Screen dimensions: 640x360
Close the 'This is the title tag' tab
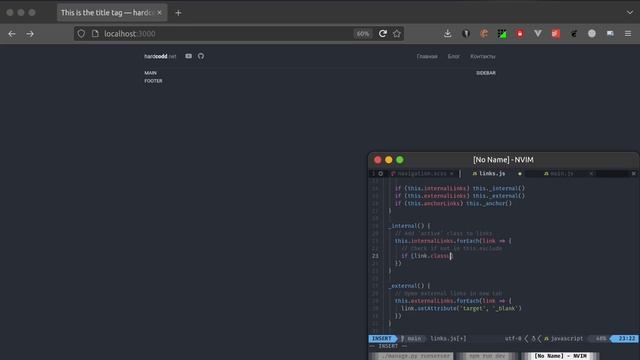(159, 13)
